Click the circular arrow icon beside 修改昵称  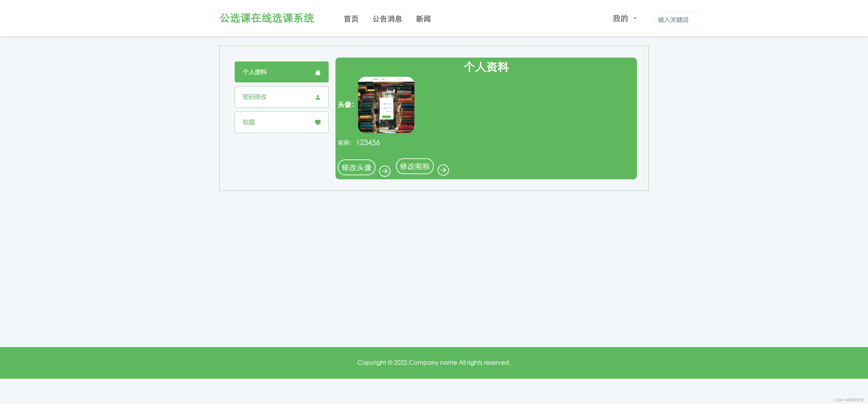443,170
